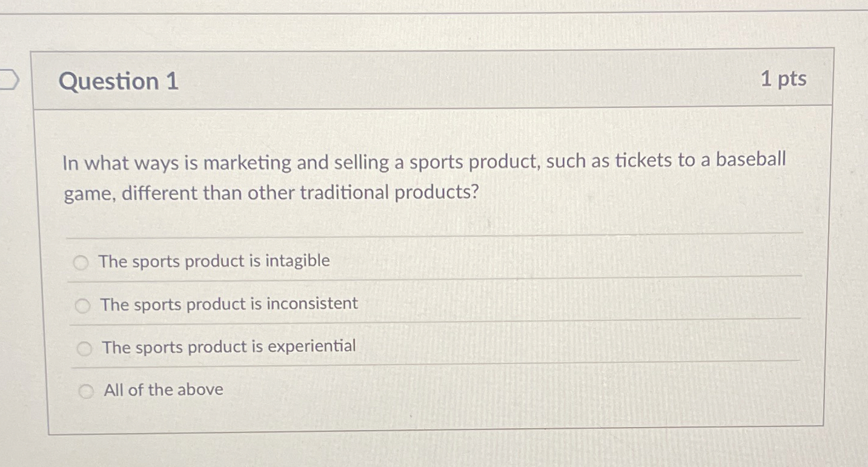Click the text 'The sports product is intagible'

tap(214, 261)
